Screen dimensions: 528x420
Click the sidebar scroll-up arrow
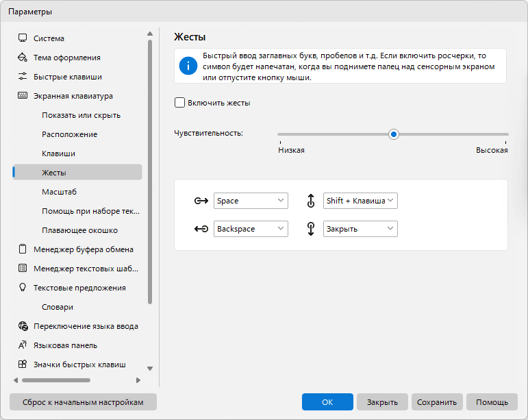pyautogui.click(x=150, y=34)
